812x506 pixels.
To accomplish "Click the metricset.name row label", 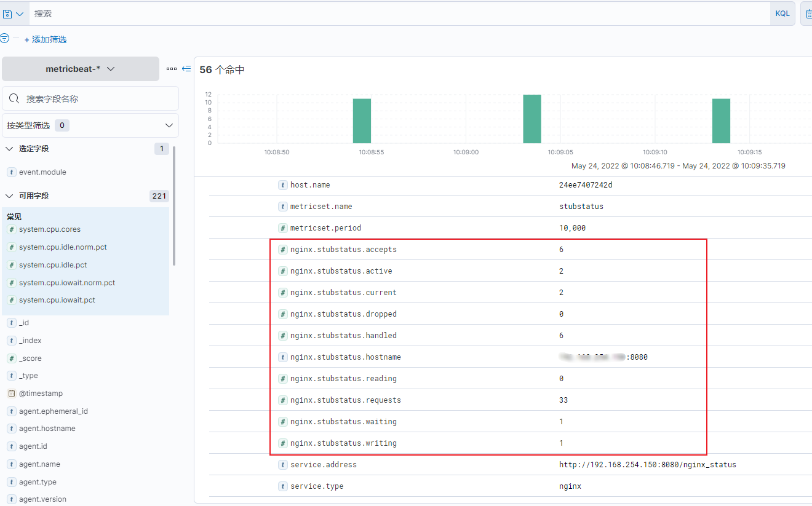I will coord(321,207).
